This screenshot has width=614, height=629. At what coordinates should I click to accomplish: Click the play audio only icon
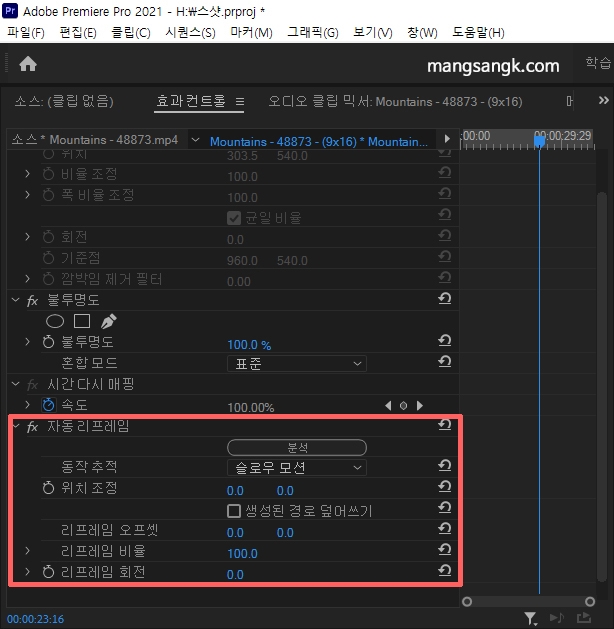click(x=557, y=618)
